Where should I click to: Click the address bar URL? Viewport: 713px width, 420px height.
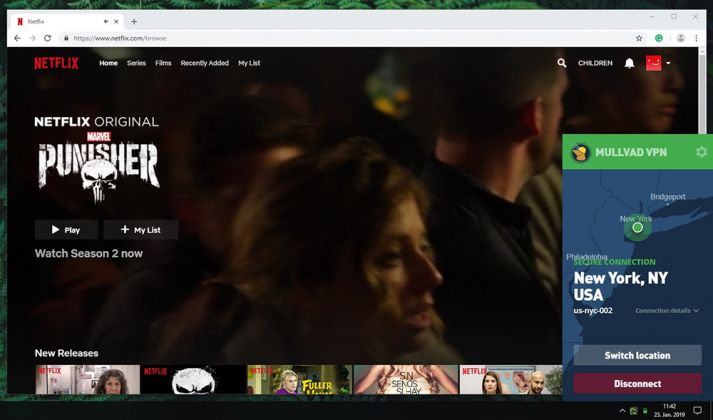pos(120,38)
